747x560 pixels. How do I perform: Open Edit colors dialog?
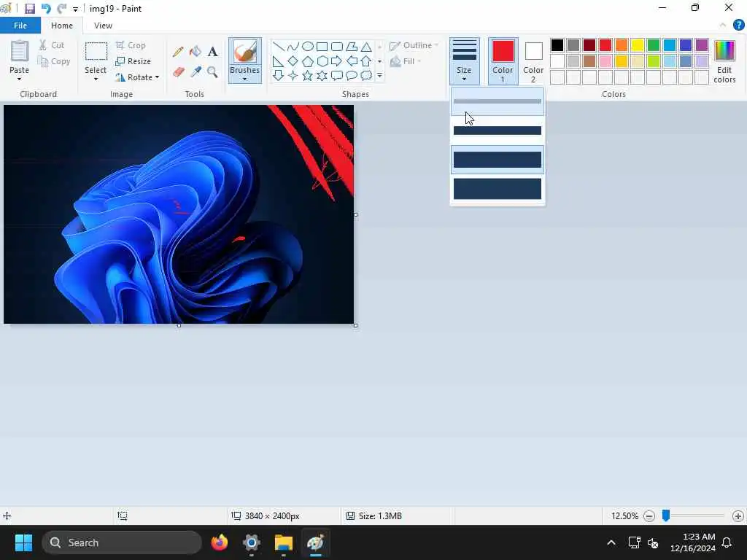pos(724,61)
